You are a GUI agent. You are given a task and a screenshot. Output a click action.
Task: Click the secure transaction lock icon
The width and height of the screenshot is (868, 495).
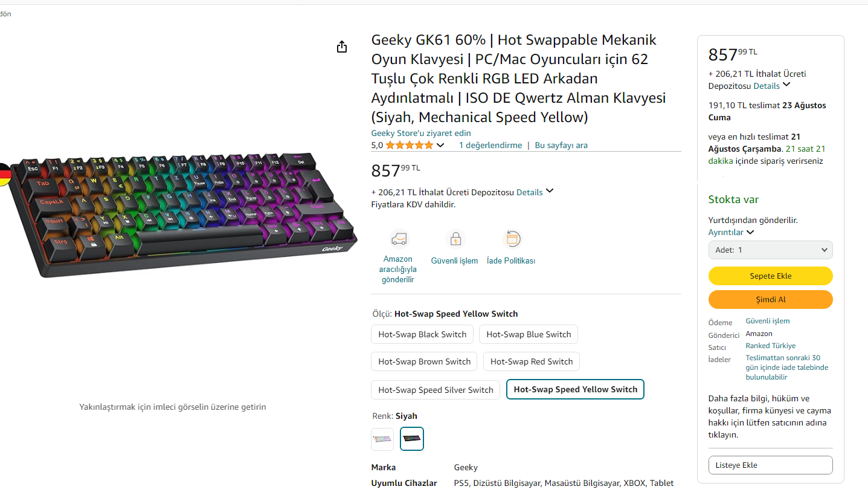pyautogui.click(x=455, y=239)
